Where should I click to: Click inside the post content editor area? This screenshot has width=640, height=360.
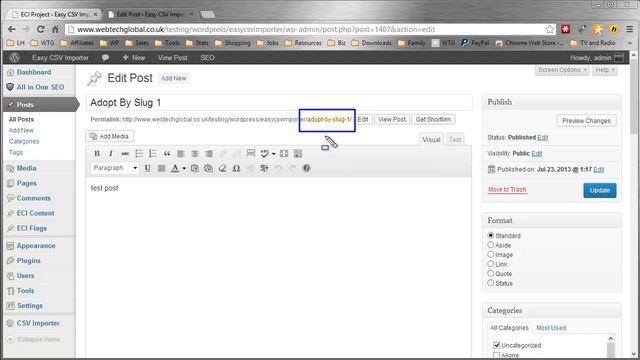point(279,267)
